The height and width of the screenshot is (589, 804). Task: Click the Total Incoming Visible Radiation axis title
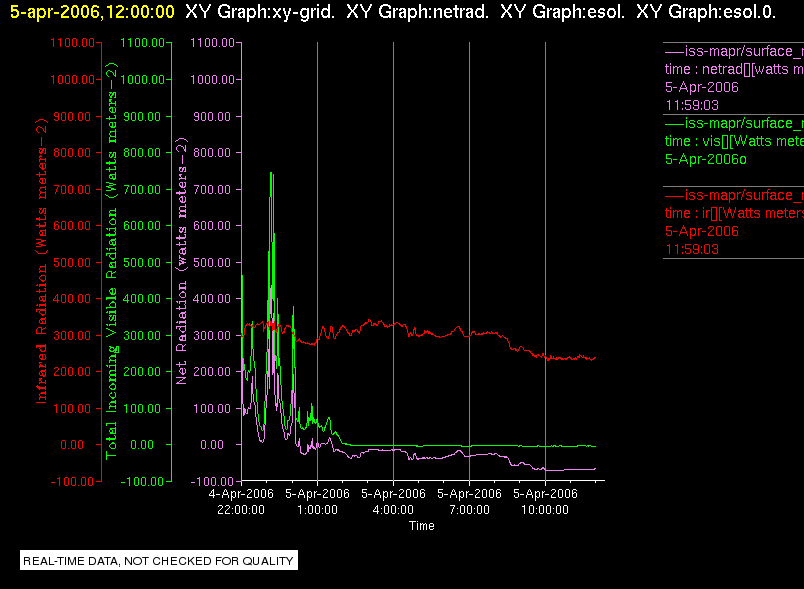pos(111,261)
